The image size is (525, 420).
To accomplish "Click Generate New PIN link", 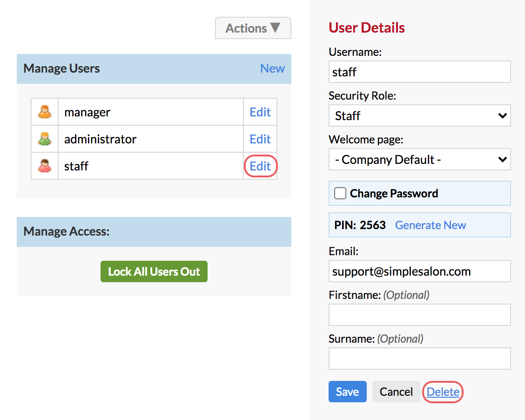I will [430, 225].
